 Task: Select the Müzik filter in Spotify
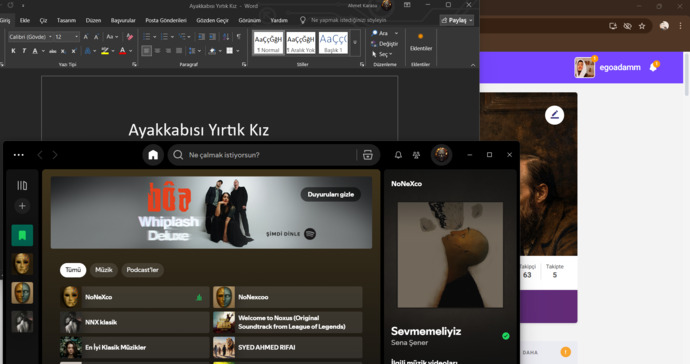(x=104, y=270)
